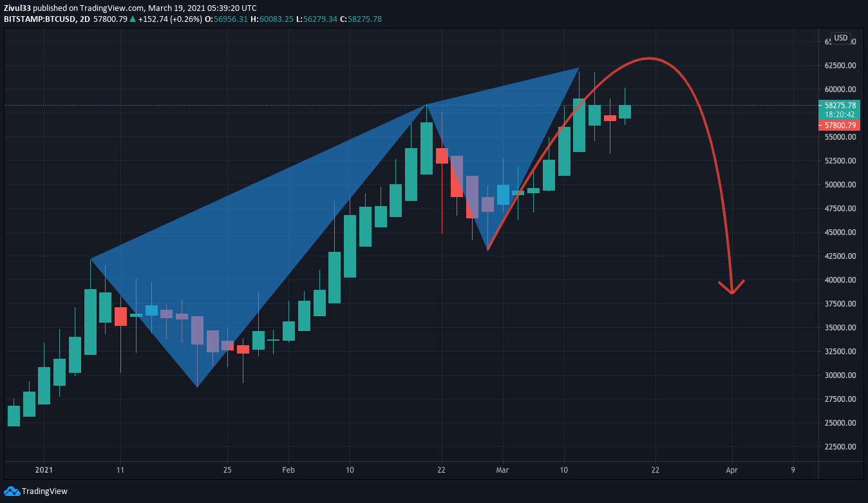Click the 37500.00 price axis label
The image size is (868, 503).
point(840,304)
